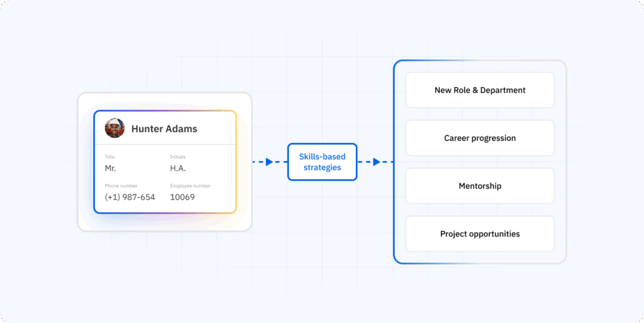Click the employee number 10069
This screenshot has height=323, width=644.
coord(182,197)
